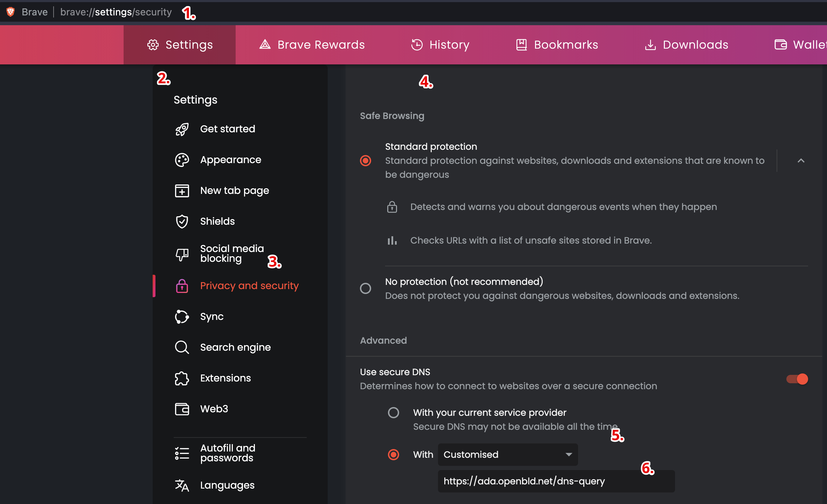Switch to the Downloads tab
The height and width of the screenshot is (504, 827).
pyautogui.click(x=687, y=45)
